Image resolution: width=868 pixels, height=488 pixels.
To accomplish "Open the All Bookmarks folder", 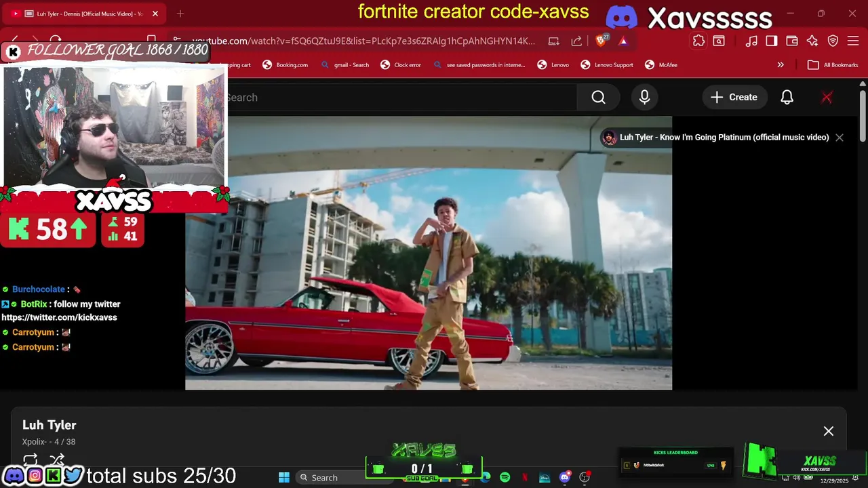I will click(x=833, y=65).
